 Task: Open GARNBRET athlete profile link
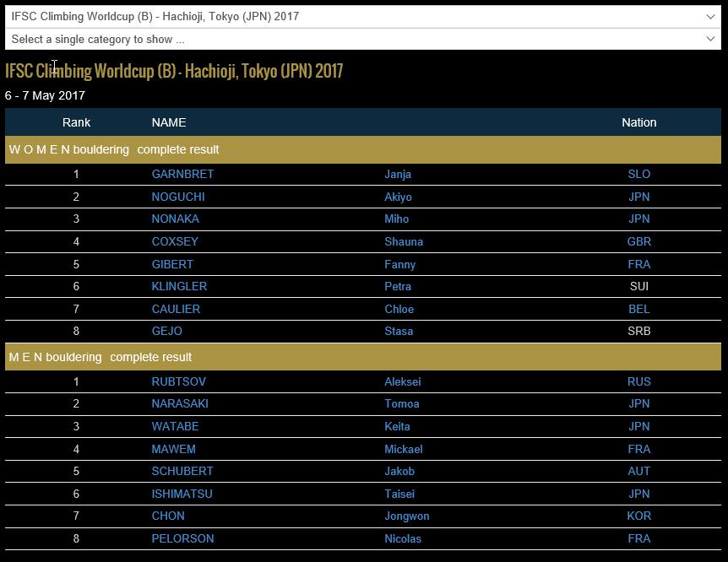coord(182,174)
